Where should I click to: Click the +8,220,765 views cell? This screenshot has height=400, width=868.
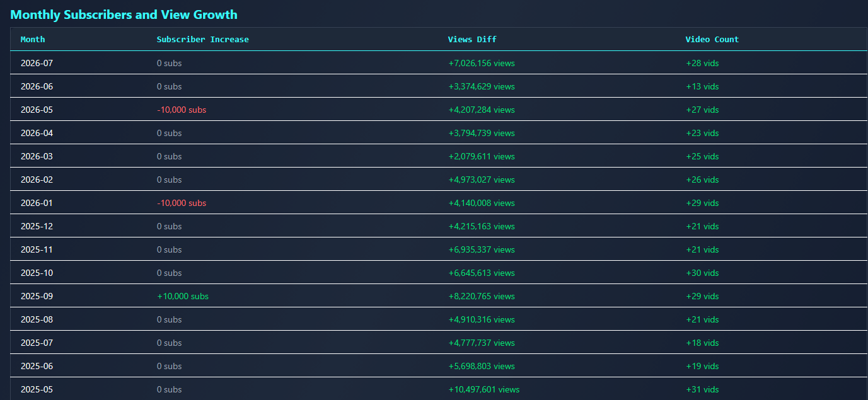click(482, 296)
